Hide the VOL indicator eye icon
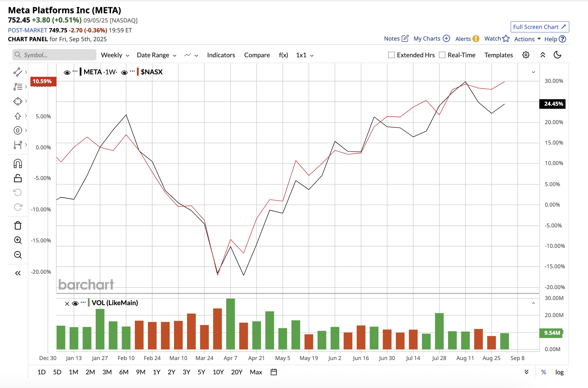 (75, 303)
